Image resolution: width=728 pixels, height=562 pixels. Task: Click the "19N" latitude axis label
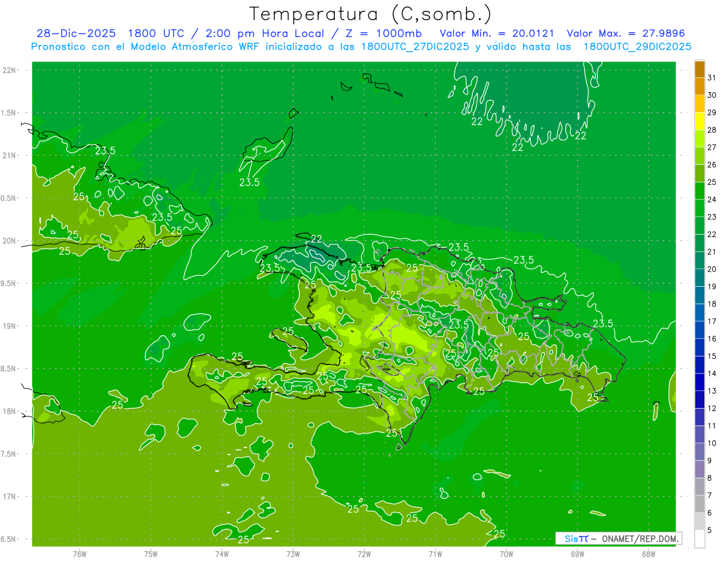pos(8,326)
